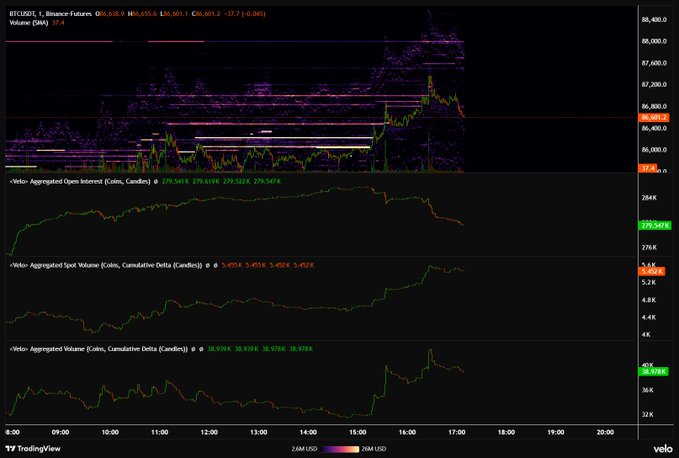679x458 pixels.
Task: Click the 4.8K spot delta axis label
Action: pyautogui.click(x=649, y=300)
